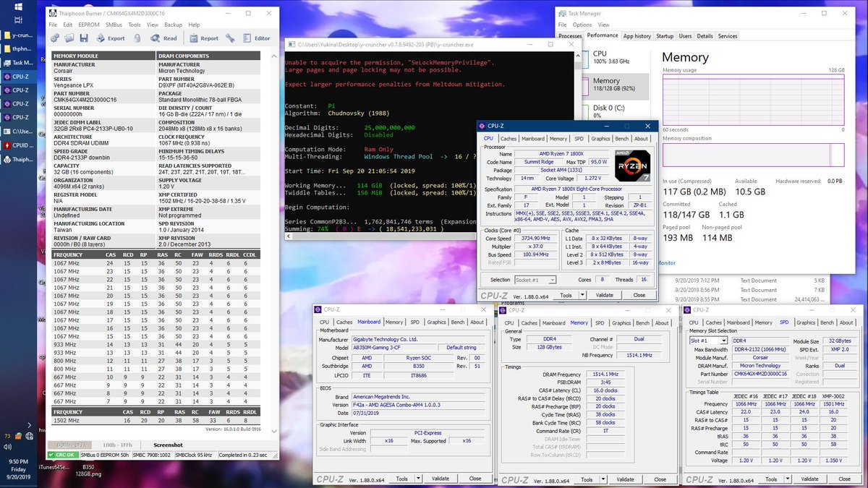The width and height of the screenshot is (868, 488).
Task: Open the Editor in Thaiphoon Burner toolbar
Action: point(257,38)
